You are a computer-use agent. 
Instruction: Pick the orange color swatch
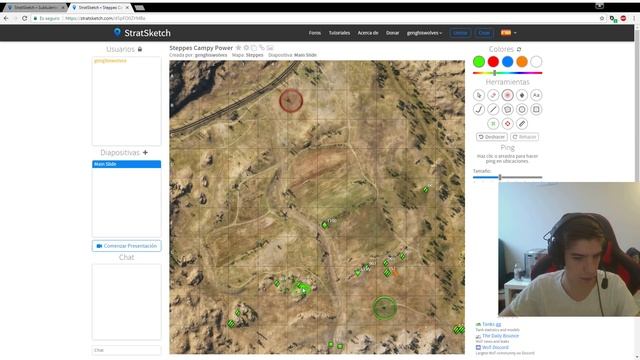pyautogui.click(x=522, y=62)
